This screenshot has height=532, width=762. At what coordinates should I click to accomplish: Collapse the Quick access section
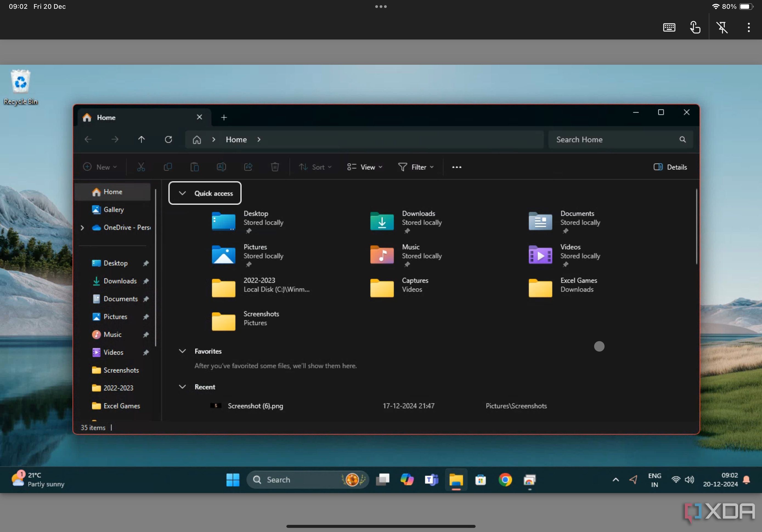(182, 193)
